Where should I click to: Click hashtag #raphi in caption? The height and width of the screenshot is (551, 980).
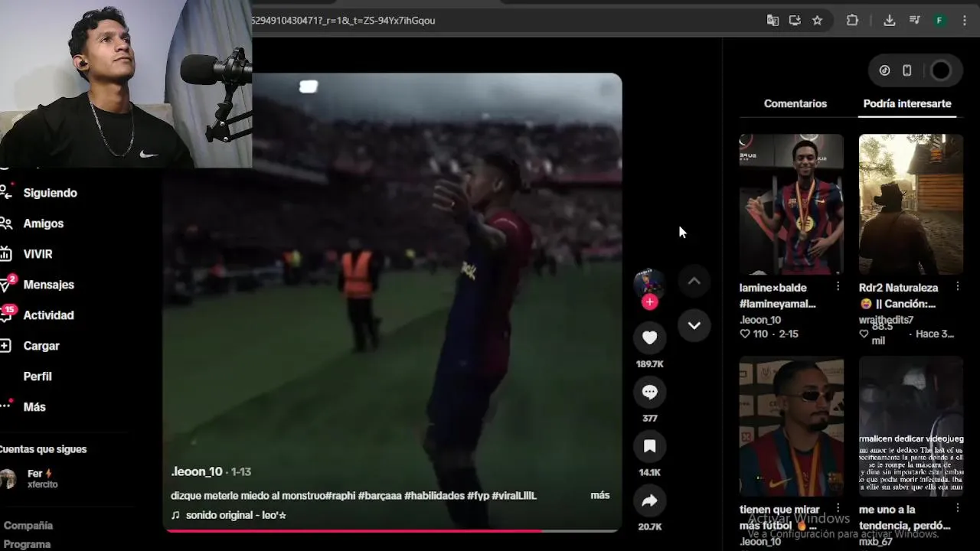[x=340, y=496]
